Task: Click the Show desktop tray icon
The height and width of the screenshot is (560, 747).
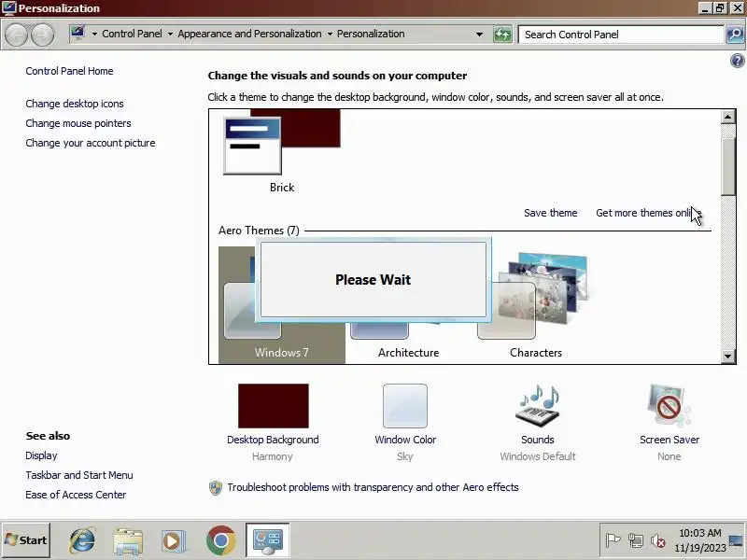Action: click(x=737, y=540)
